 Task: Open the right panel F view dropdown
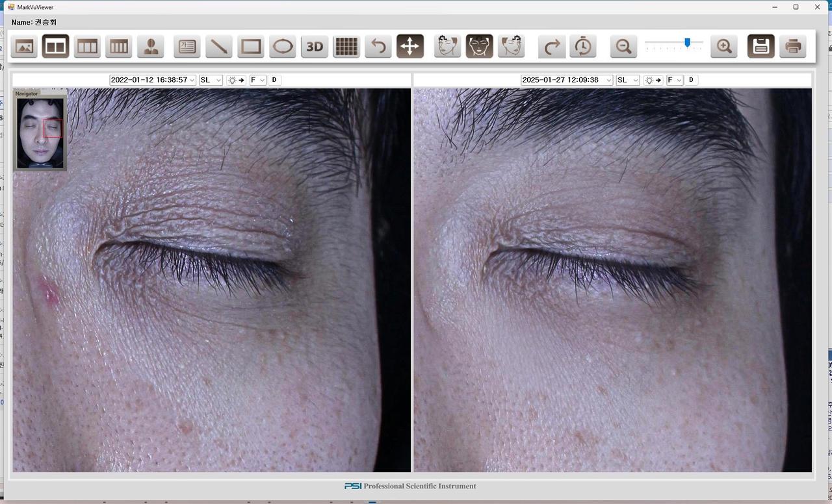675,80
